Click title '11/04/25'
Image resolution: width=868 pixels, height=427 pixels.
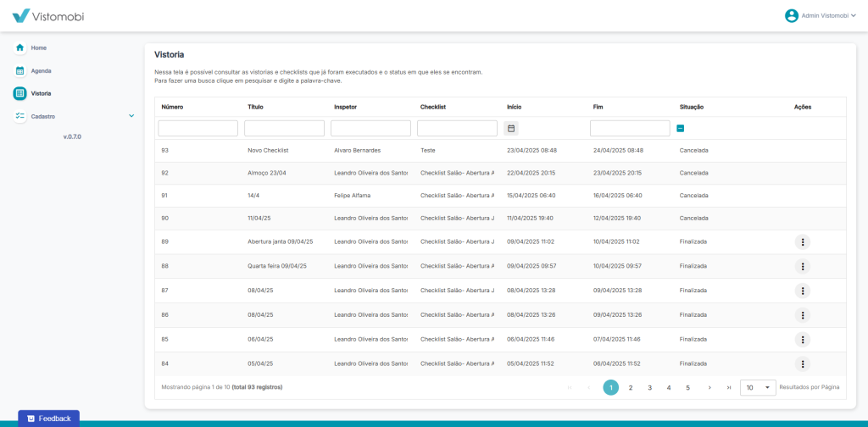click(x=259, y=218)
